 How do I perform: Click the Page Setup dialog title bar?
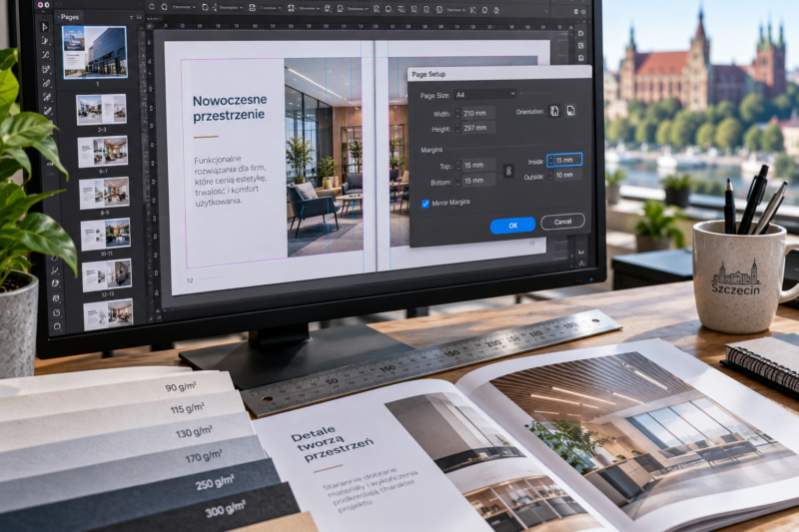(499, 73)
